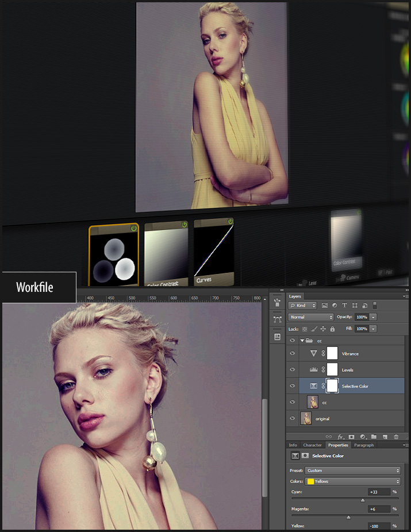Open the Colors dropdown showing Yellows
This screenshot has height=532, width=411.
coord(352,481)
